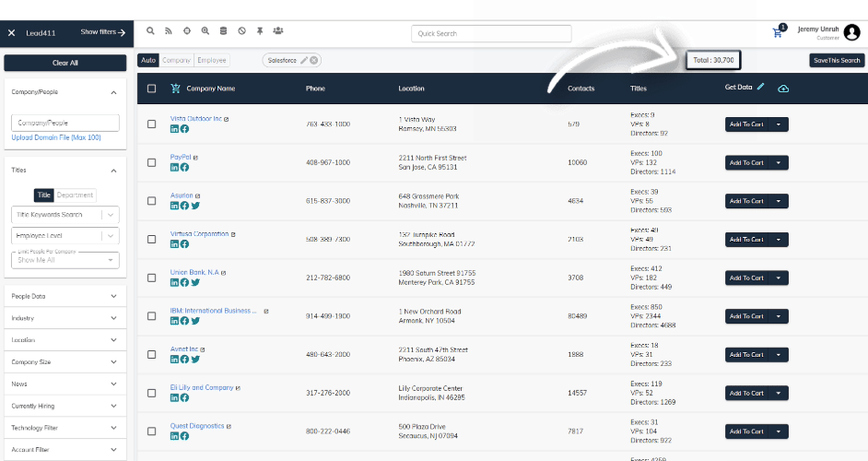Focus the Quick Search field
The height and width of the screenshot is (461, 868).
[491, 34]
